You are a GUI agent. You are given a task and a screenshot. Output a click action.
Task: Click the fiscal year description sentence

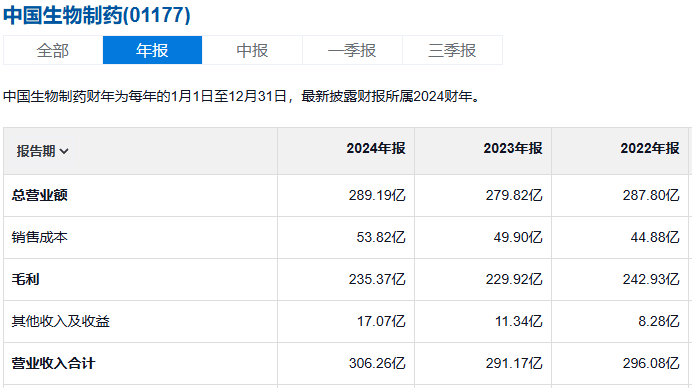pos(242,96)
